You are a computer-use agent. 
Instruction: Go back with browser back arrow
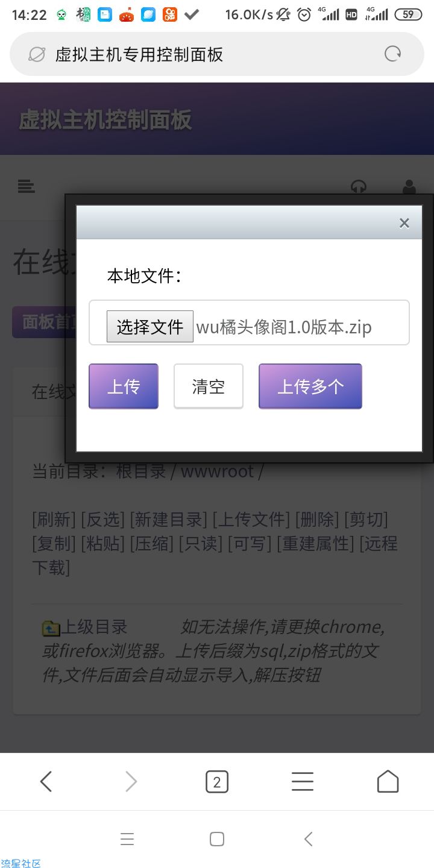[46, 782]
